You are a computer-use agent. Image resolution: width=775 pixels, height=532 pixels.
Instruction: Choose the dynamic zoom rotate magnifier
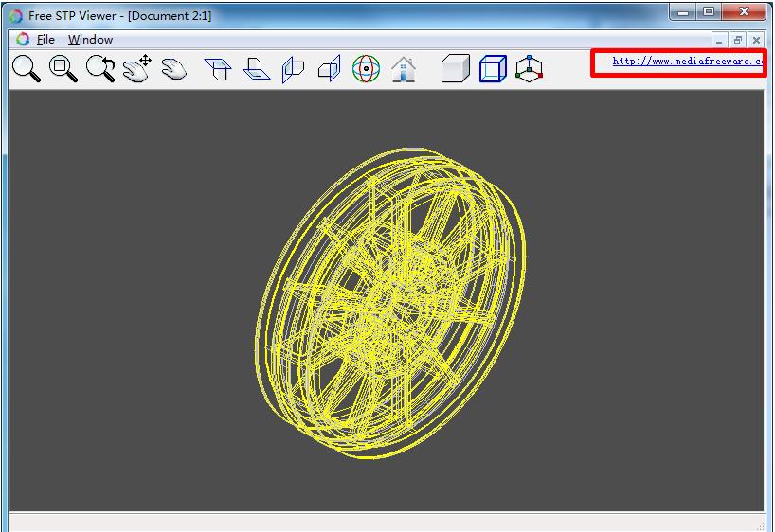pyautogui.click(x=99, y=68)
